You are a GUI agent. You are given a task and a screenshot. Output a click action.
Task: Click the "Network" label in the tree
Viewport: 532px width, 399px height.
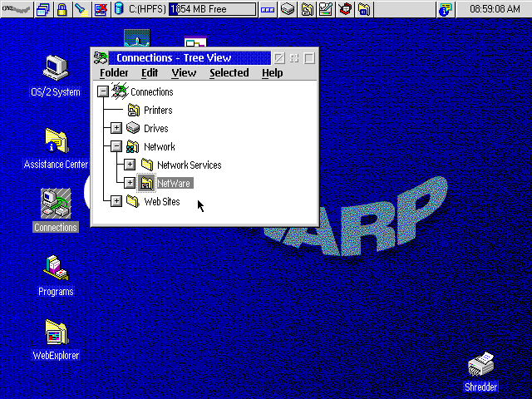(x=160, y=147)
